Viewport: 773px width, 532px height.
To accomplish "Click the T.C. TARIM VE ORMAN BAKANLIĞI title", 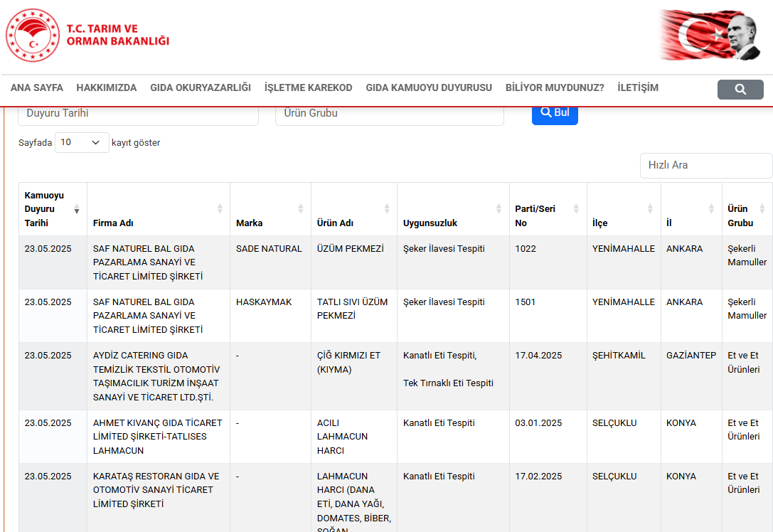I will click(118, 35).
